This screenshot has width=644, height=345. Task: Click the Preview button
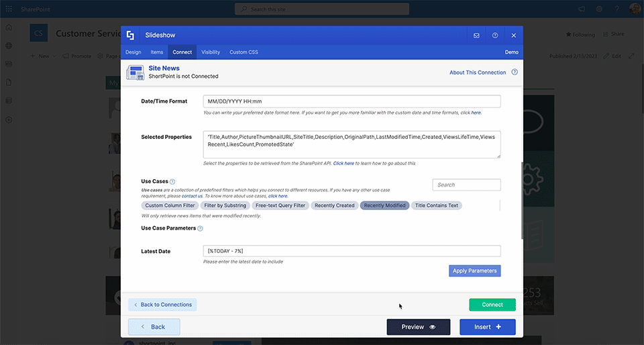tap(419, 327)
